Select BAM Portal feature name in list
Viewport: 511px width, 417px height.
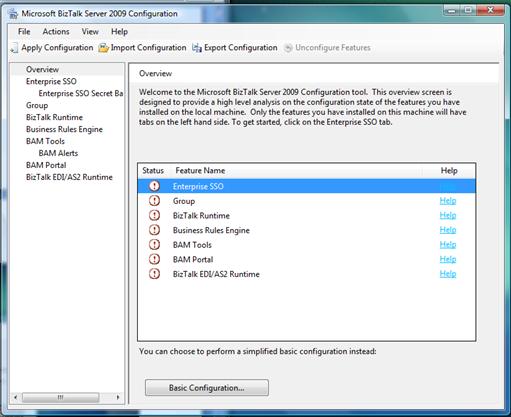[193, 260]
